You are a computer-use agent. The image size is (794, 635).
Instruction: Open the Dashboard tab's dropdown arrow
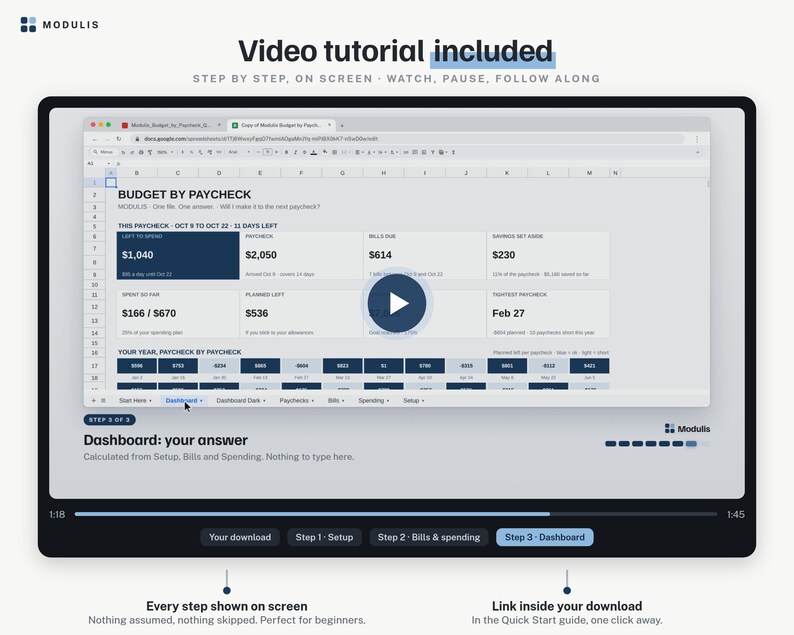[x=201, y=401]
